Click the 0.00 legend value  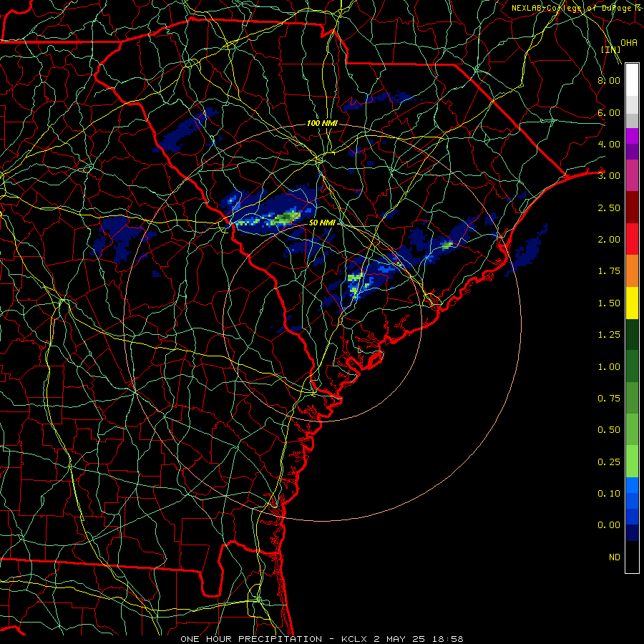click(x=609, y=525)
